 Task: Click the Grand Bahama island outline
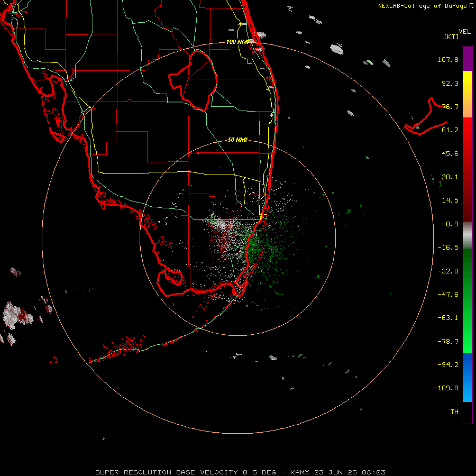(426, 117)
